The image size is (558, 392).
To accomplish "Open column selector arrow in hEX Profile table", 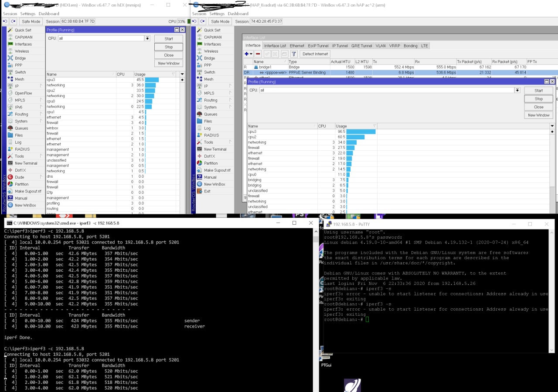I will point(182,74).
